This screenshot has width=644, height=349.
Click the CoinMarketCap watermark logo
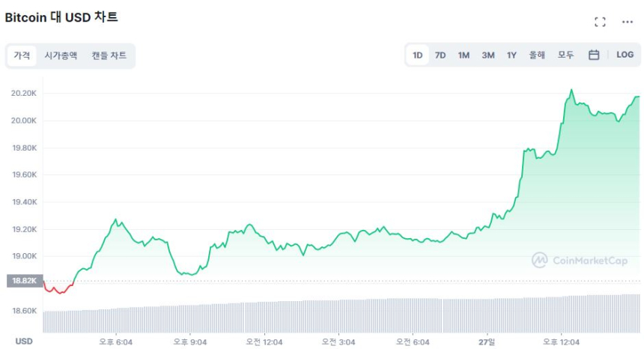[581, 260]
